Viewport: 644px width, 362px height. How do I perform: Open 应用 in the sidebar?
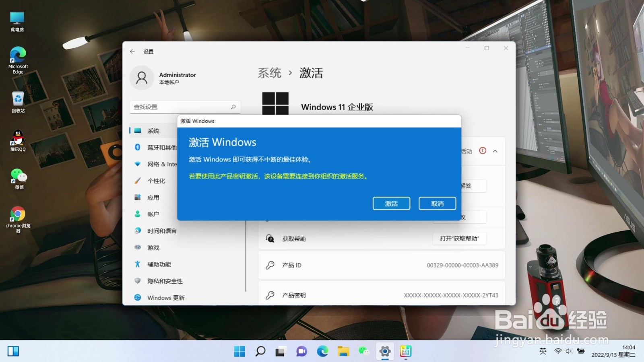[153, 197]
